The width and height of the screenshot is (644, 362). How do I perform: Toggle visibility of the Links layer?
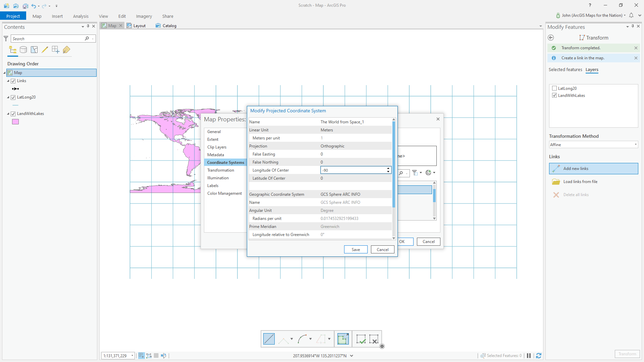[x=13, y=81]
